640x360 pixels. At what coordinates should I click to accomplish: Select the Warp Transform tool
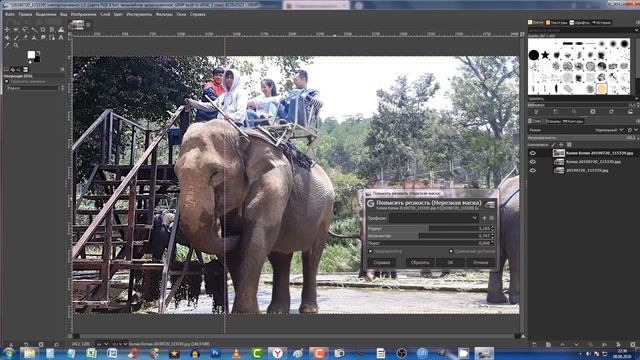coord(61,29)
